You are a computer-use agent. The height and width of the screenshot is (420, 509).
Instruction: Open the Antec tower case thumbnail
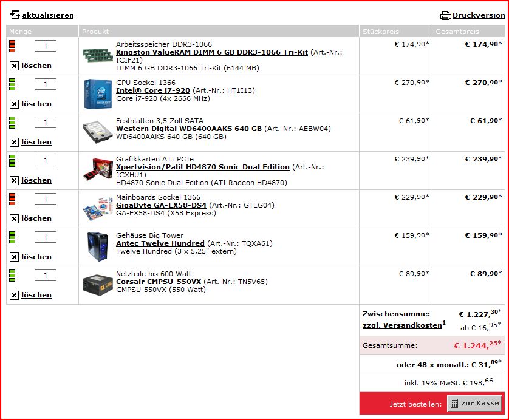[x=97, y=247]
